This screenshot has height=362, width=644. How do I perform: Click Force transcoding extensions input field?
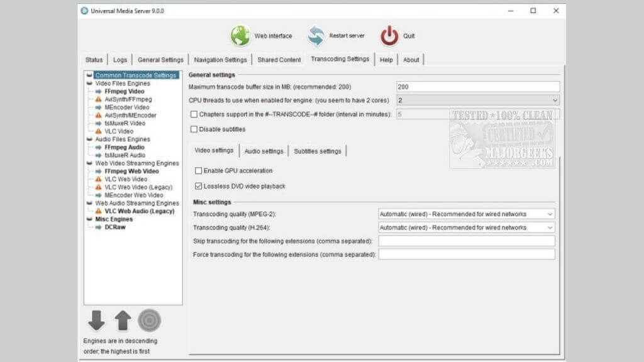[467, 255]
